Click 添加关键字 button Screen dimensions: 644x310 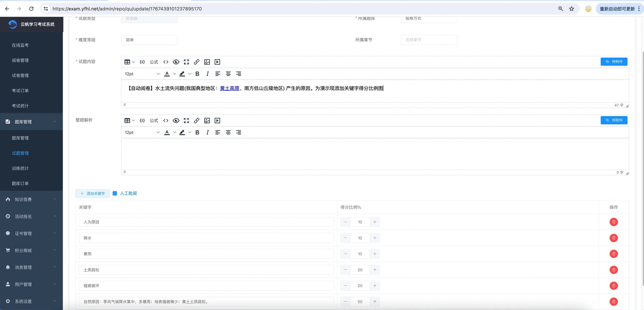pos(93,194)
